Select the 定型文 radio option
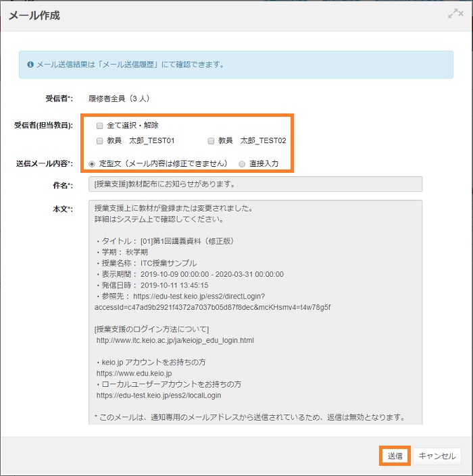Viewport: 473px width, 476px height. point(93,163)
